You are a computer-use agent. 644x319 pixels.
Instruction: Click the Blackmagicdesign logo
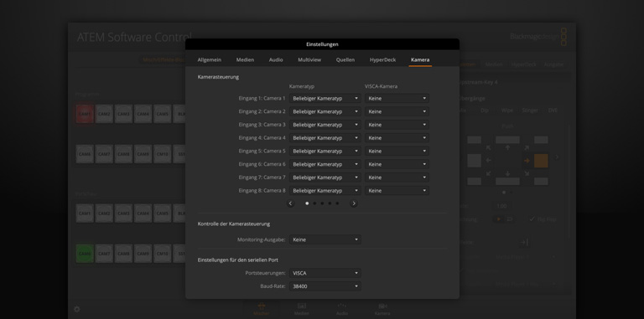coord(538,37)
